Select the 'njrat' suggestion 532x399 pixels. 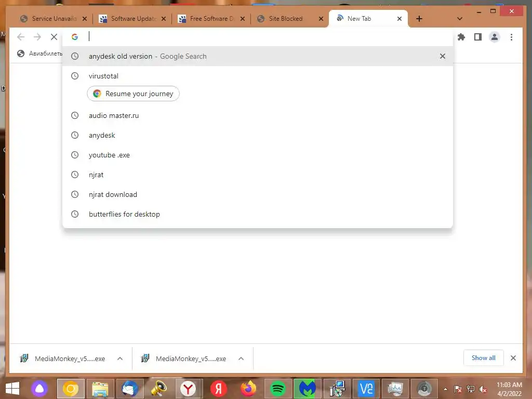[x=258, y=175]
